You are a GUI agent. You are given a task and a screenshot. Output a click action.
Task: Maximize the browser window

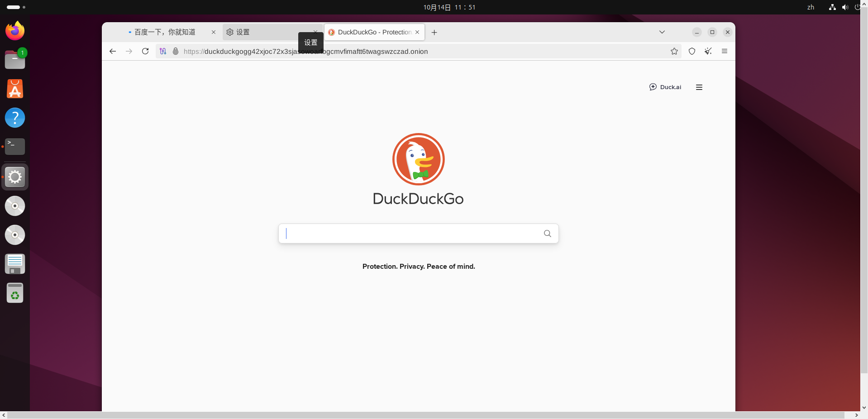712,32
